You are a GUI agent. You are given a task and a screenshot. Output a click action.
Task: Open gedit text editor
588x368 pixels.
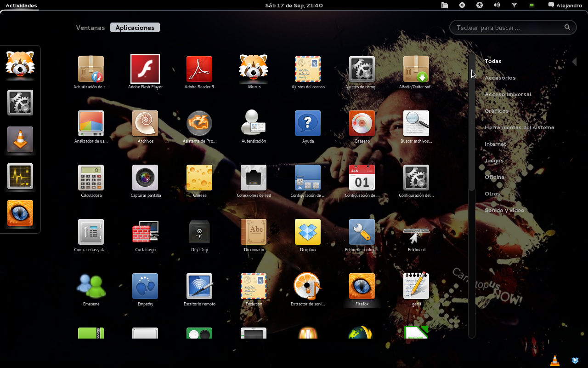click(416, 286)
